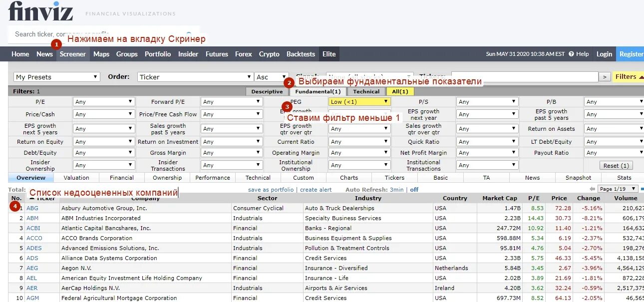Open the Forex menu item
This screenshot has width=644, height=302.
[x=244, y=54]
